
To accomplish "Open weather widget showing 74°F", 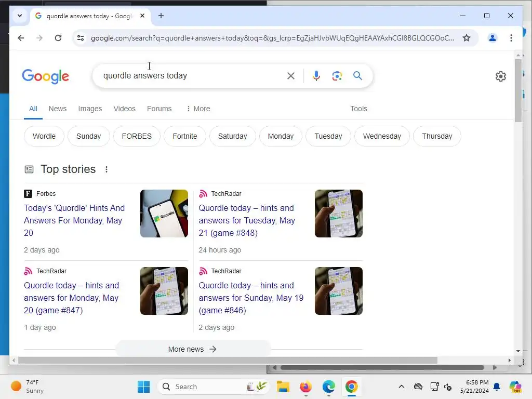I will pyautogui.click(x=28, y=387).
